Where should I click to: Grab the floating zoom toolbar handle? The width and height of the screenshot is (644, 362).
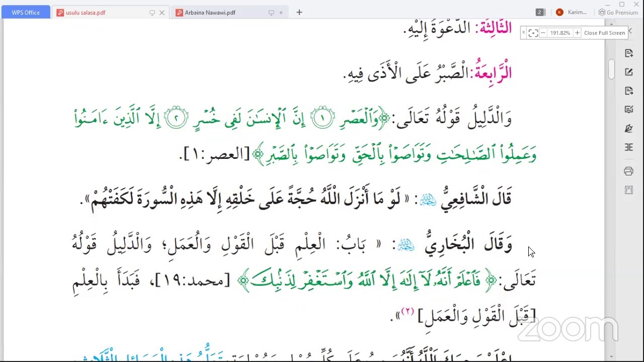524,33
